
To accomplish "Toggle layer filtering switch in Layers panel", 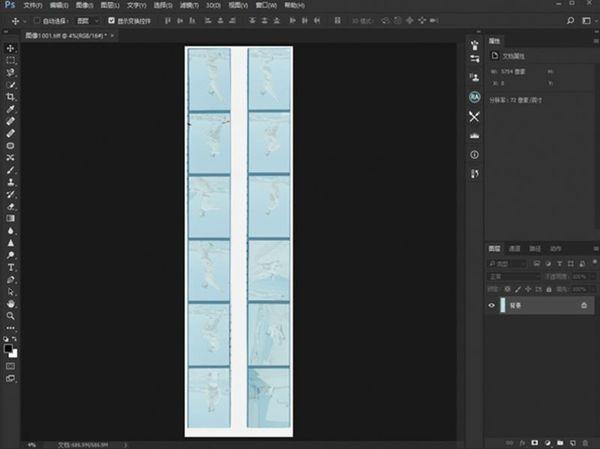I will tap(595, 262).
